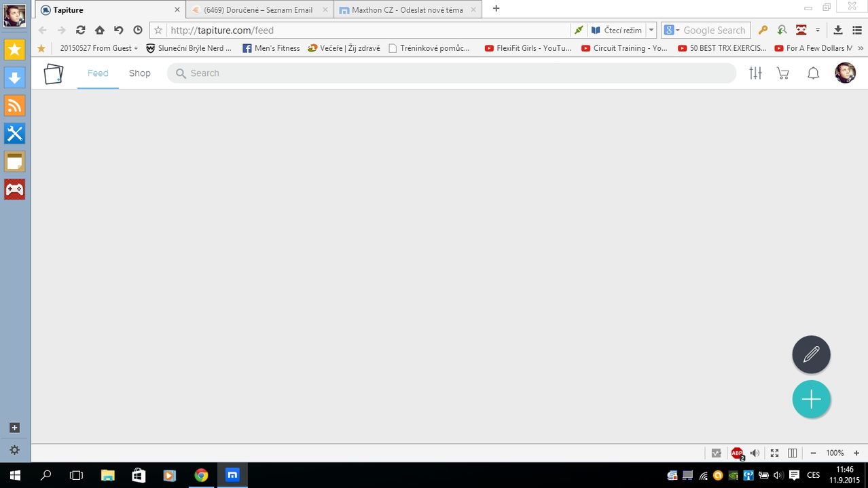Image resolution: width=868 pixels, height=488 pixels.
Task: Toggle Čtecí režim reading mode
Action: point(617,30)
